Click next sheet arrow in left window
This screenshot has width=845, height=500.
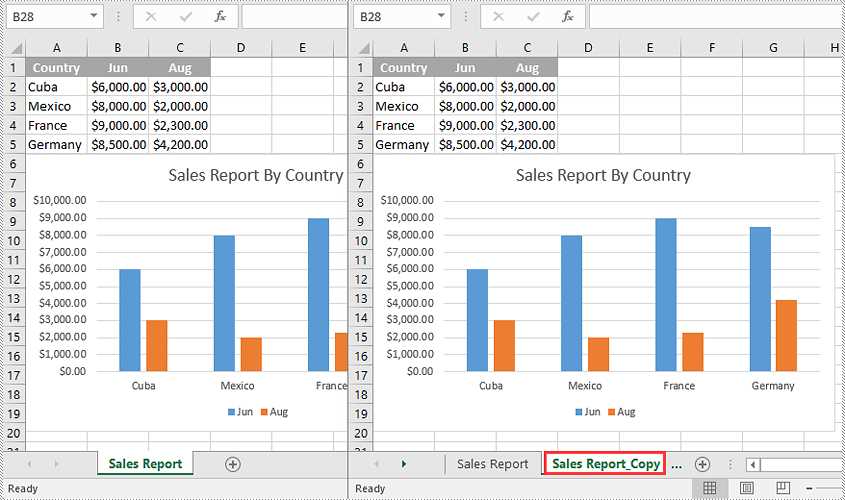point(56,464)
